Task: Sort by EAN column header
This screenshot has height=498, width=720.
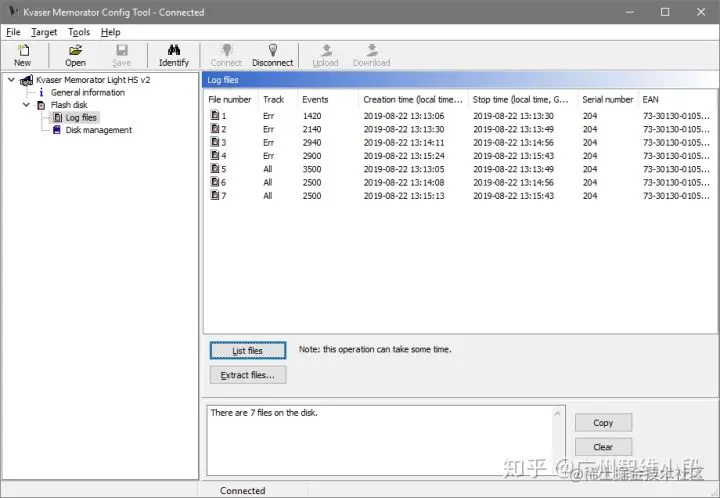Action: point(677,100)
